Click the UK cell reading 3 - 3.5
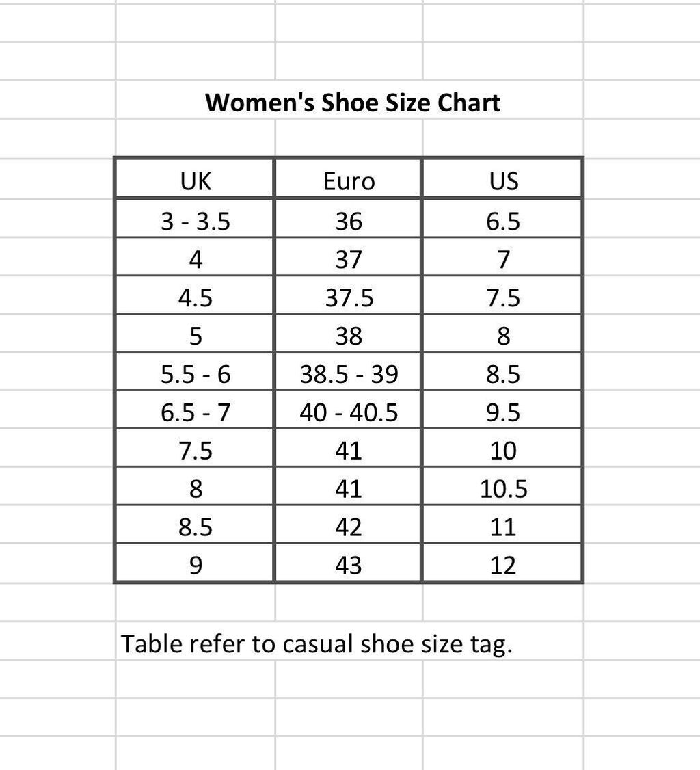Image resolution: width=700 pixels, height=770 pixels. click(x=196, y=221)
